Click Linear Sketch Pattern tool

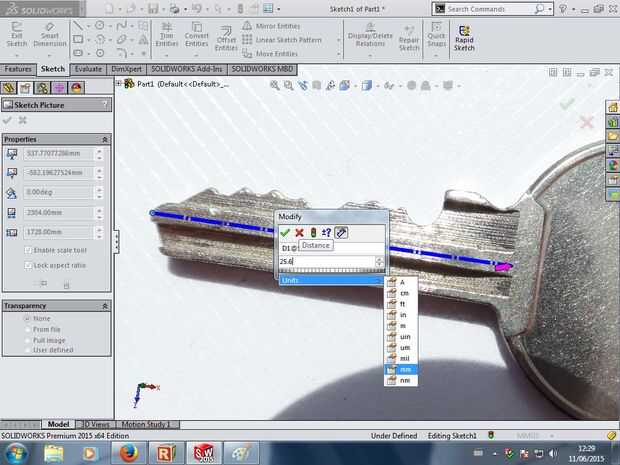(282, 40)
